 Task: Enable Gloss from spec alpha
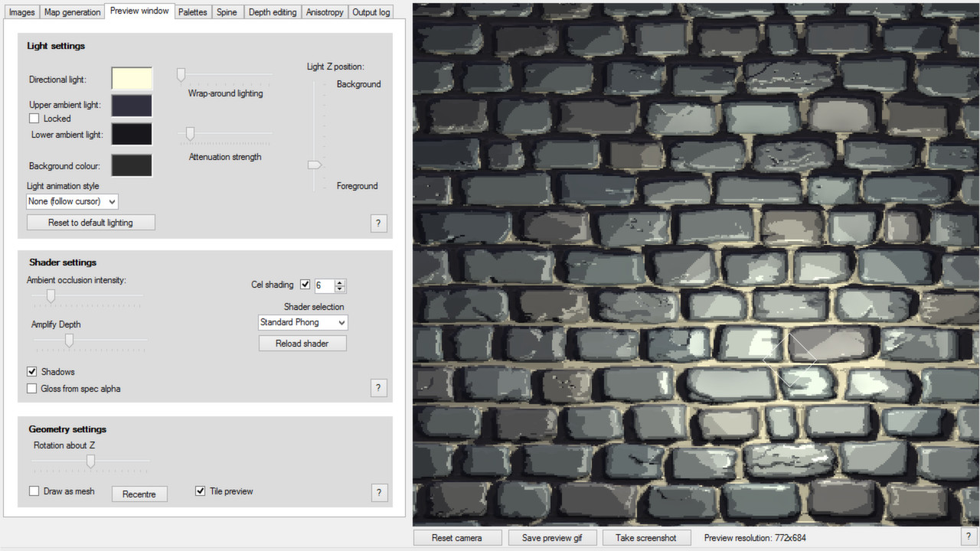click(x=31, y=388)
